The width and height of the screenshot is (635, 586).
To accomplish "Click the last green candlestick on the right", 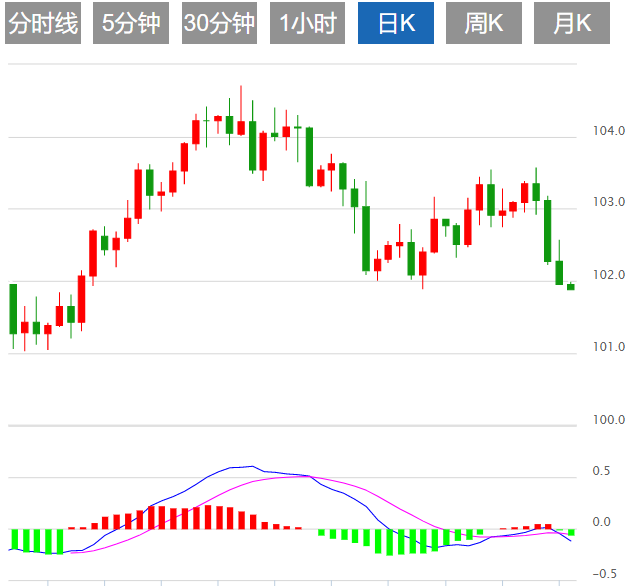I will [571, 286].
